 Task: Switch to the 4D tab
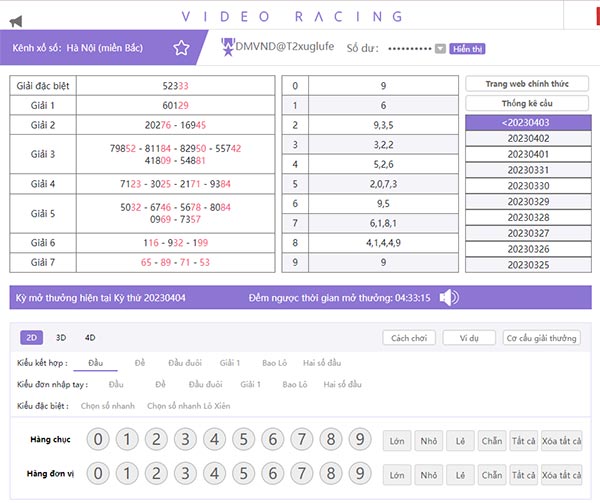[x=89, y=338]
